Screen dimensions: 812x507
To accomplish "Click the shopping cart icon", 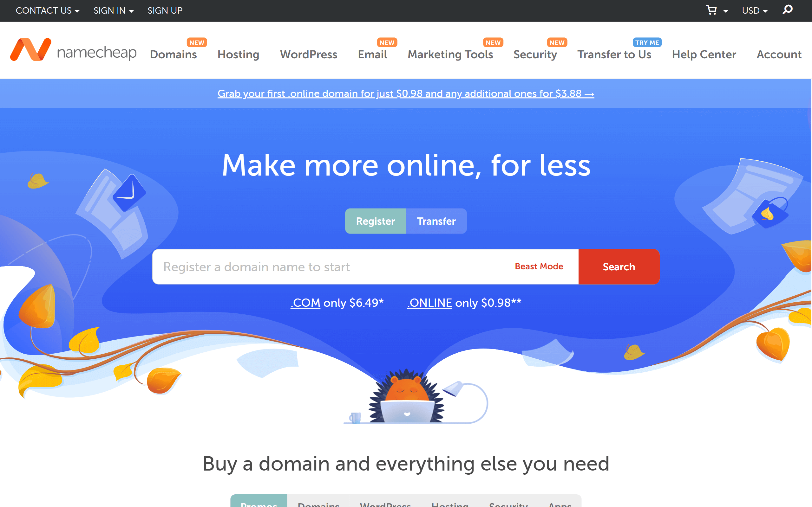I will 711,10.
